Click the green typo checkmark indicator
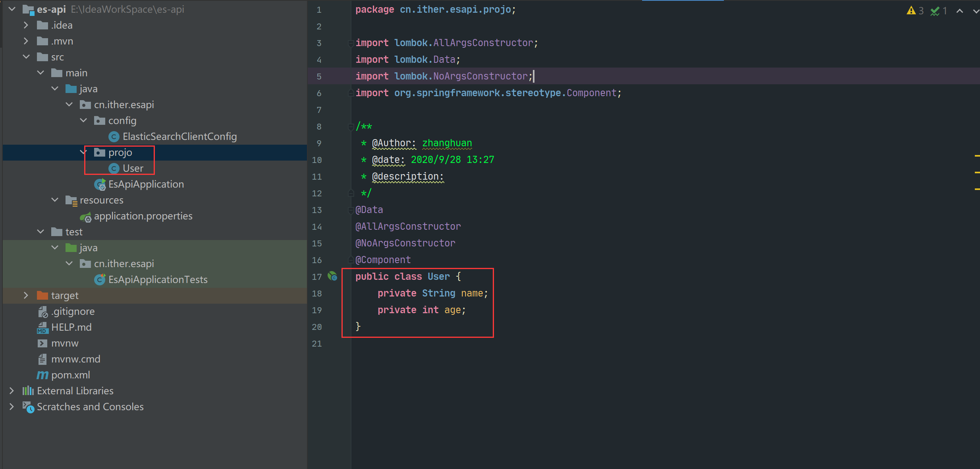This screenshot has height=469, width=980. click(x=935, y=11)
